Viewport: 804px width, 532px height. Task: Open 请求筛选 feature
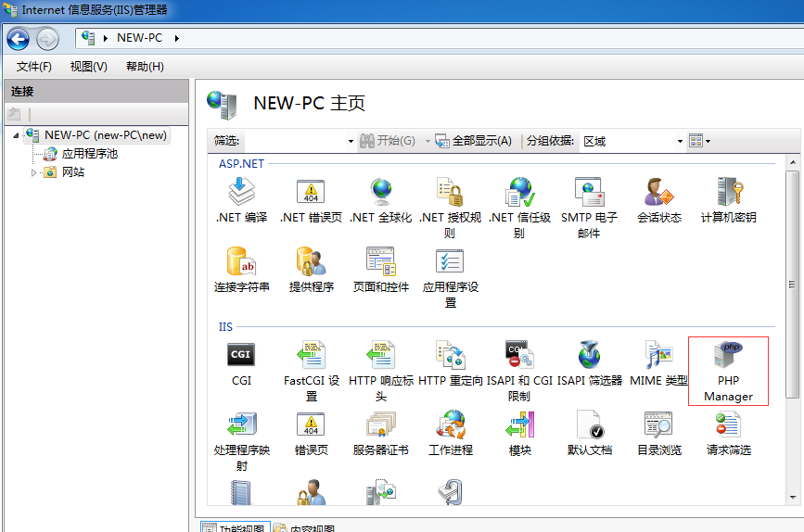coord(729,434)
